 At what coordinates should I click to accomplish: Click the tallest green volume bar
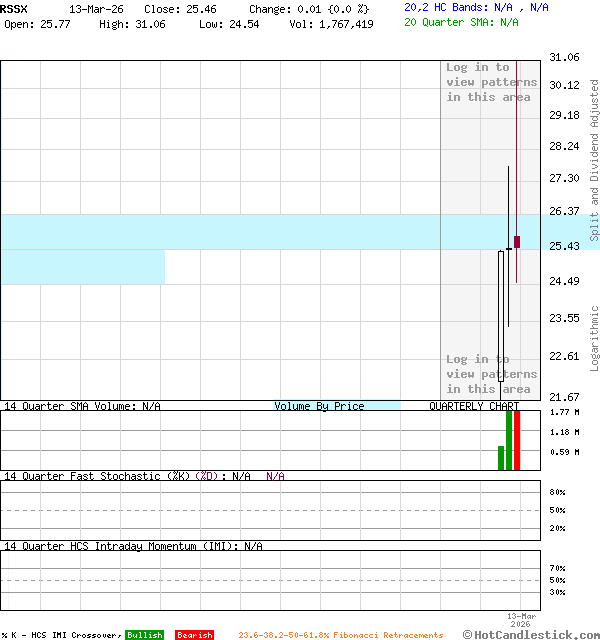(x=509, y=440)
